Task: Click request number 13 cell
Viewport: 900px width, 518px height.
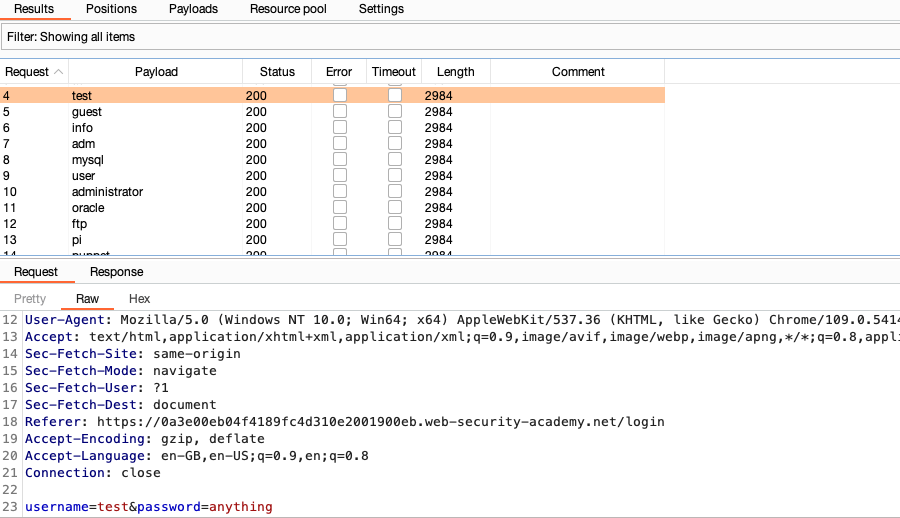Action: (10, 240)
